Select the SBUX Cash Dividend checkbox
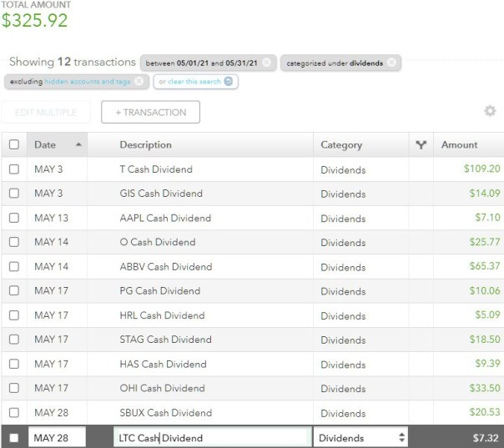The image size is (504, 448). (x=14, y=412)
